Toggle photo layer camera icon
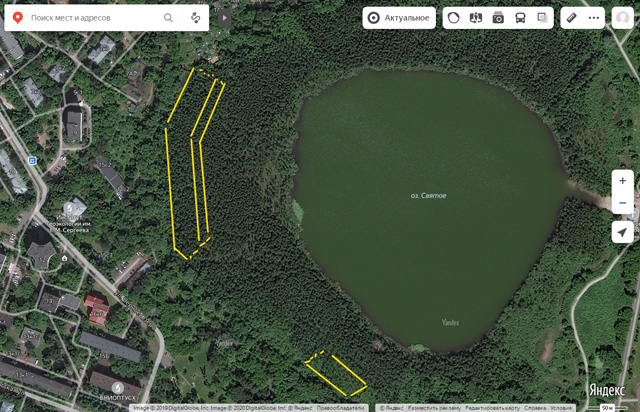The image size is (640, 412). (498, 18)
